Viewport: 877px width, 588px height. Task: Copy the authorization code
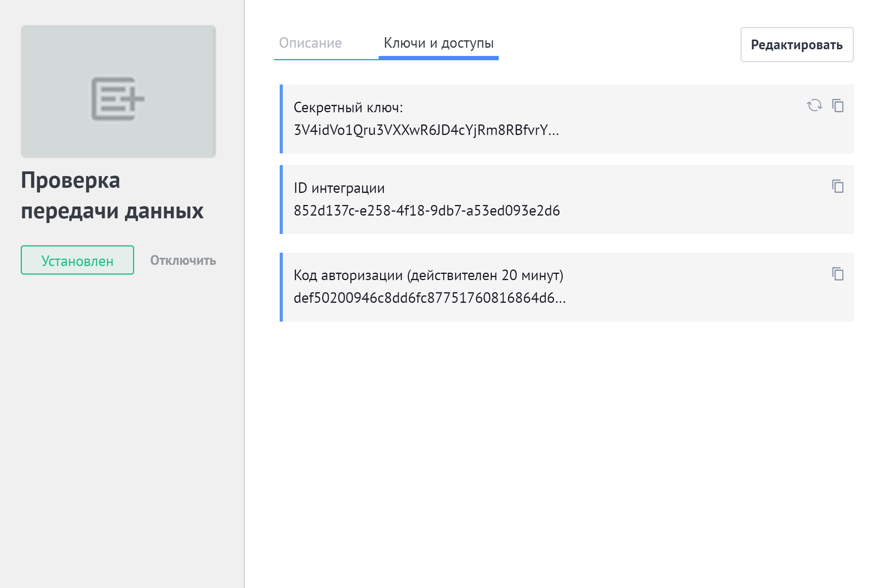[x=838, y=274]
